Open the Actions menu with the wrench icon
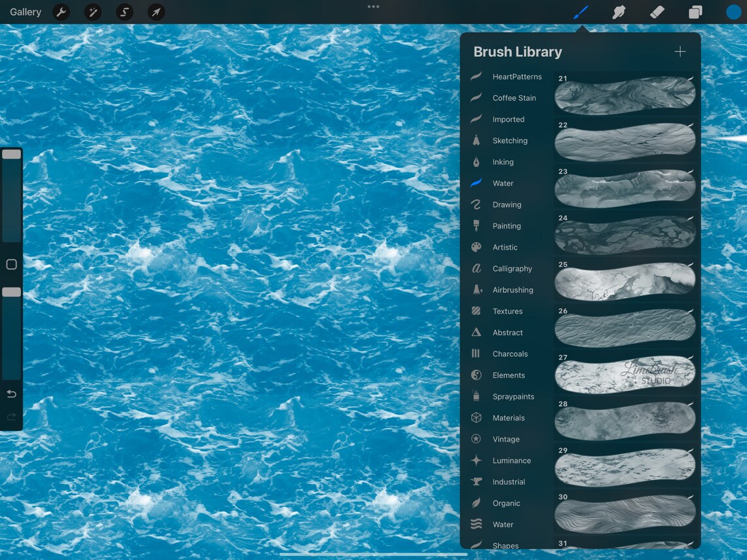 [61, 12]
